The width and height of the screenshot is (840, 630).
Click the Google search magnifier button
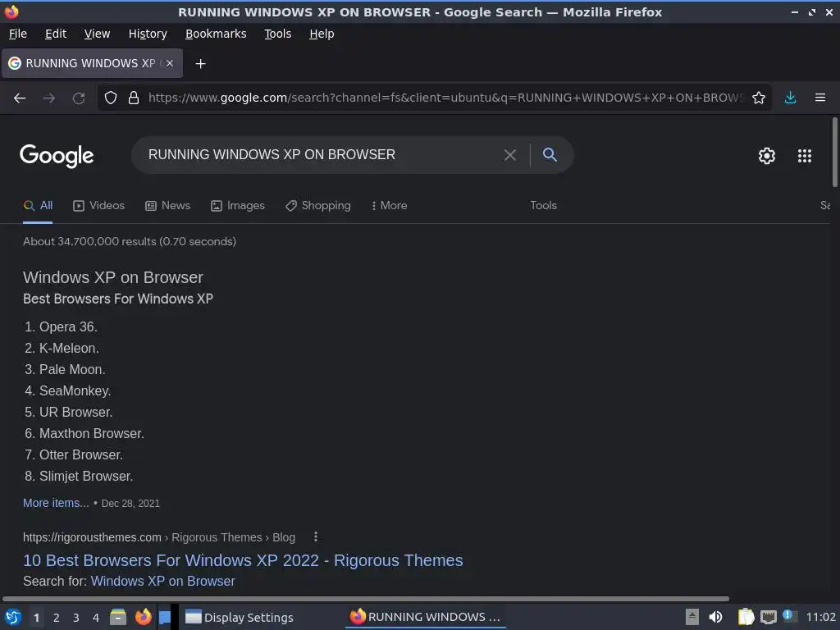click(550, 155)
